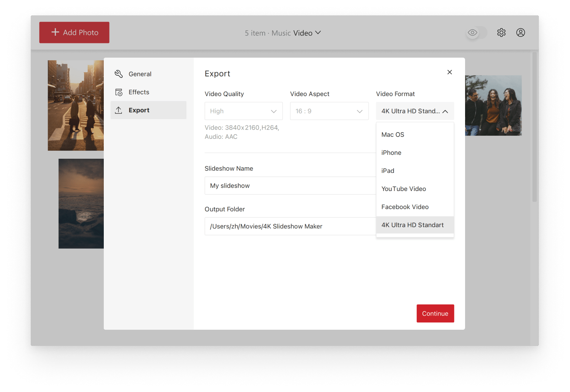Select the General wrench icon

[118, 74]
